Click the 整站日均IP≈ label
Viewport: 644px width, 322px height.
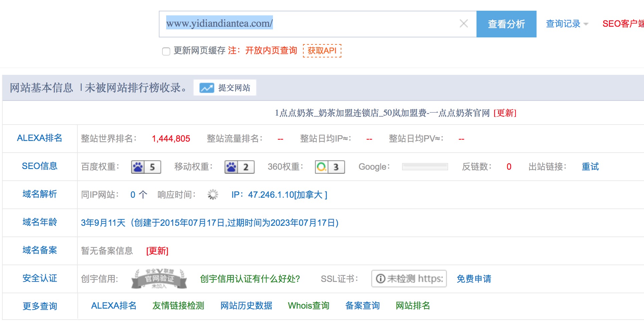325,139
